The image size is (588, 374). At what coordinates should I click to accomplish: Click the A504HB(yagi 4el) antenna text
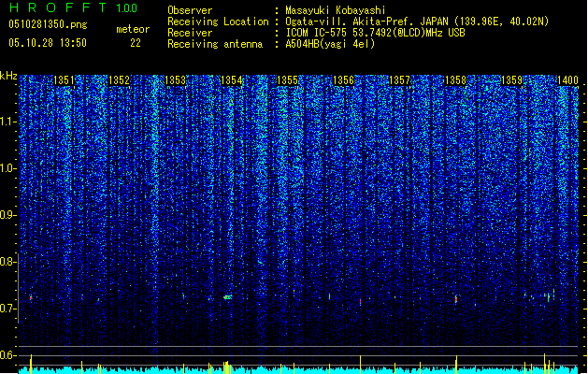[x=330, y=44]
